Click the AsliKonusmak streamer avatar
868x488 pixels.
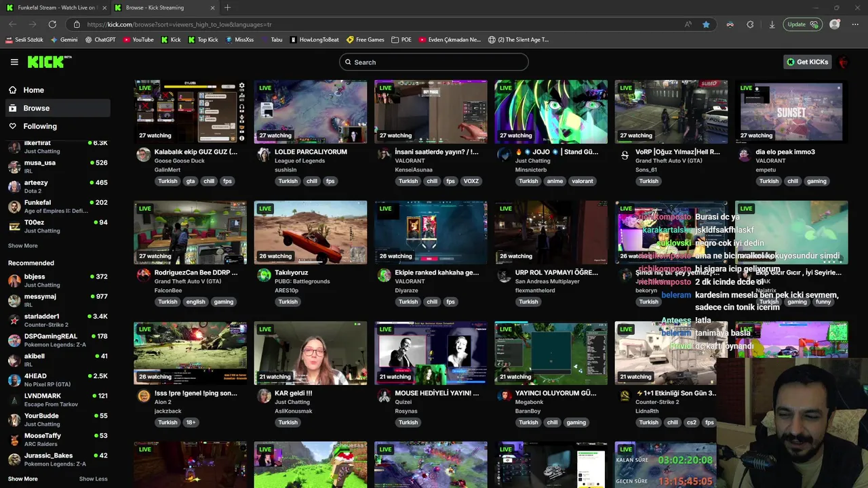264,396
